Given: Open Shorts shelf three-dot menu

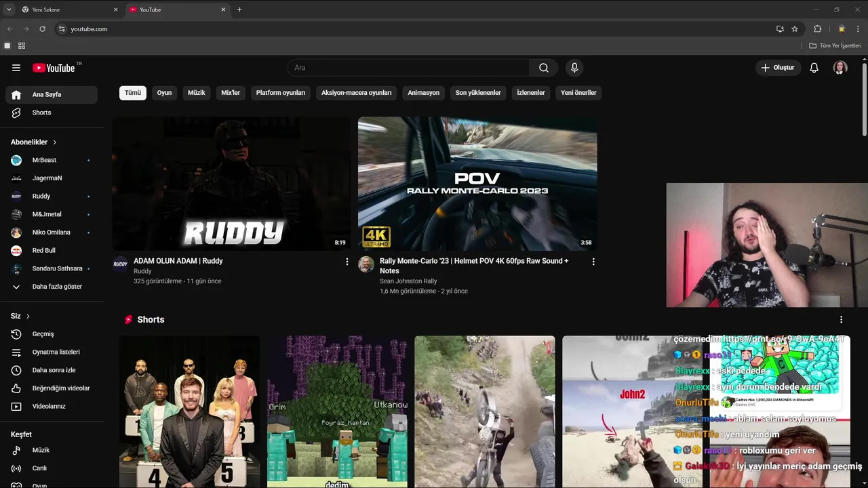Looking at the screenshot, I should pos(841,320).
